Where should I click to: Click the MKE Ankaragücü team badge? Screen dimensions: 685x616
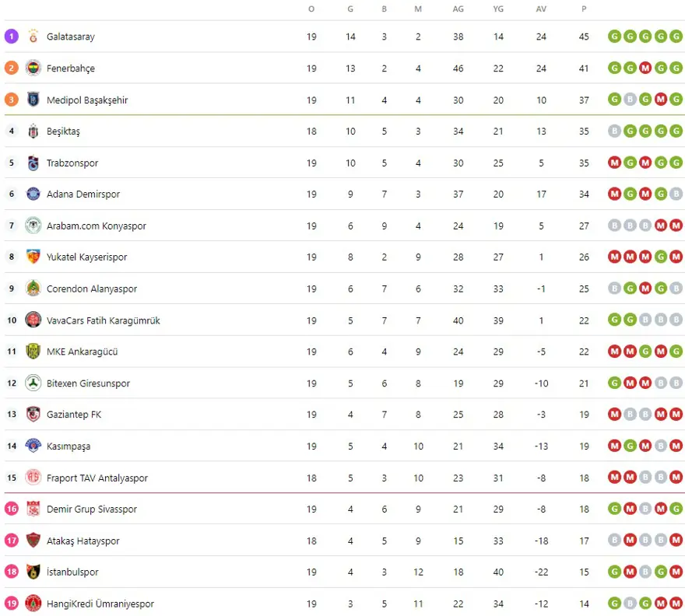[x=33, y=352]
